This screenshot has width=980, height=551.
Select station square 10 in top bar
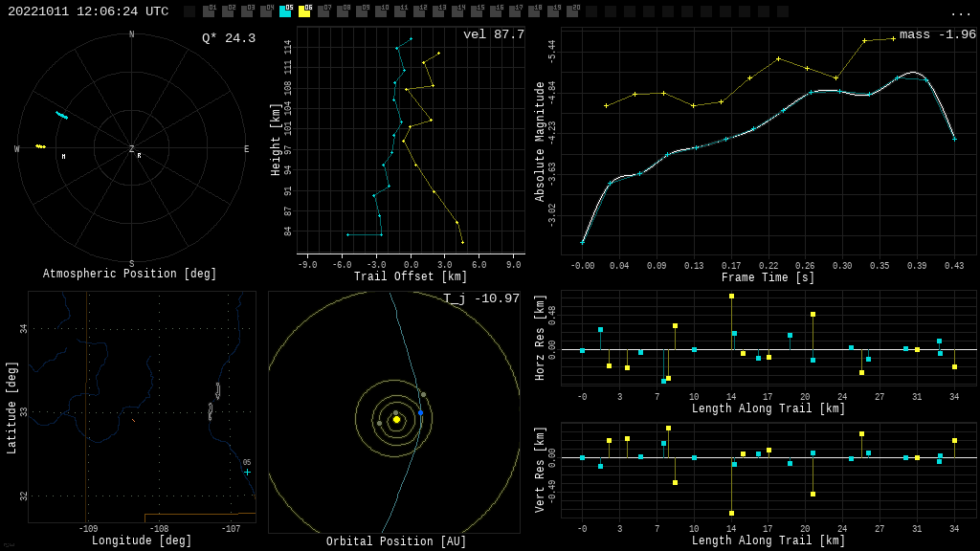point(381,11)
